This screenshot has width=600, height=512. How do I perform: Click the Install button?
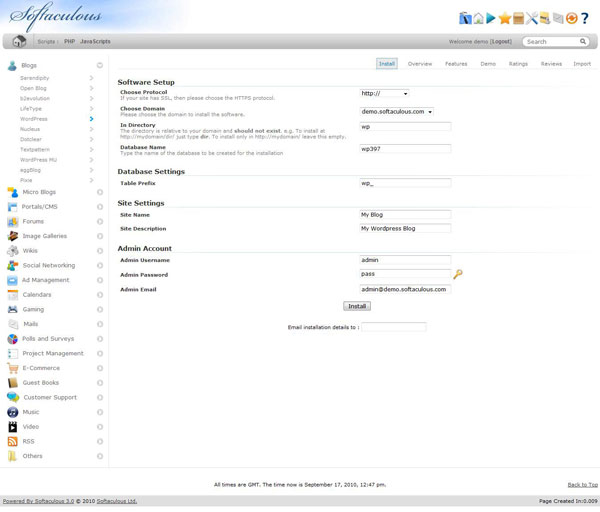tap(357, 306)
